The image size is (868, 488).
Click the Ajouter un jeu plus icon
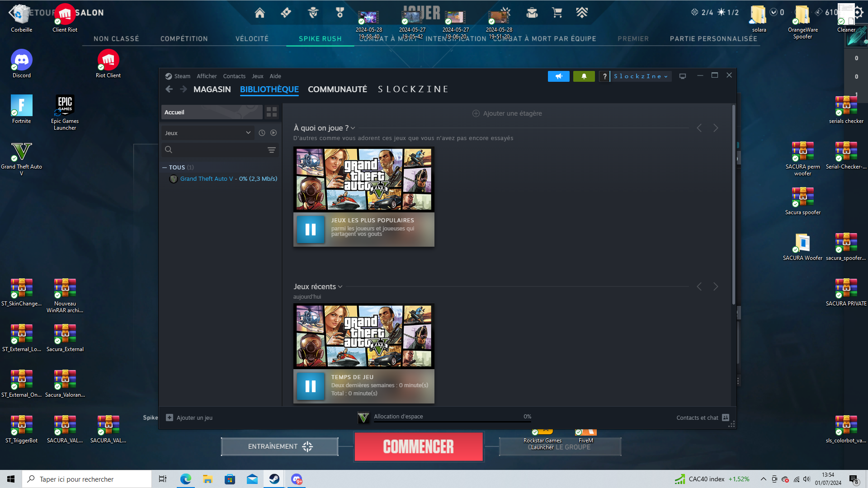[170, 418]
